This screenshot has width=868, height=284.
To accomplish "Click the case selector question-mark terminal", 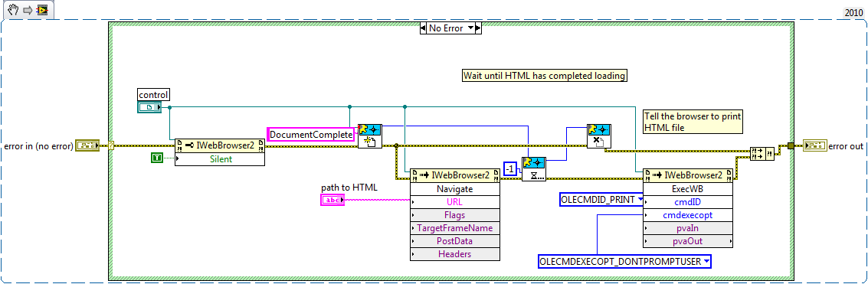I will 111,146.
